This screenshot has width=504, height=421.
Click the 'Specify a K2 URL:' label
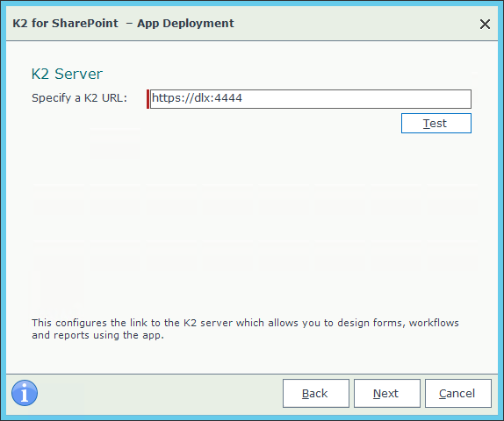coord(79,97)
